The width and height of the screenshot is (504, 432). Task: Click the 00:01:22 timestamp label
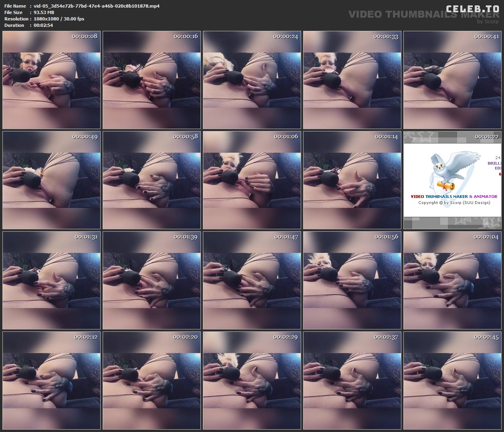pyautogui.click(x=486, y=137)
